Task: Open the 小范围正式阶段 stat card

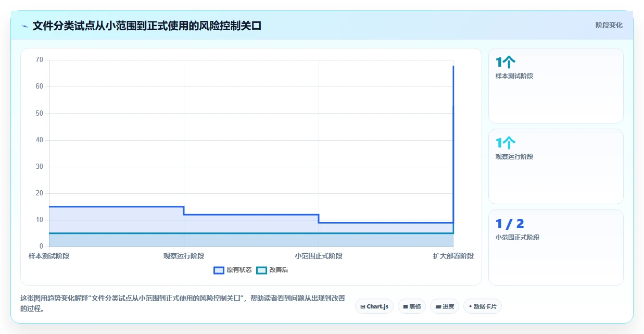Action: pyautogui.click(x=555, y=248)
